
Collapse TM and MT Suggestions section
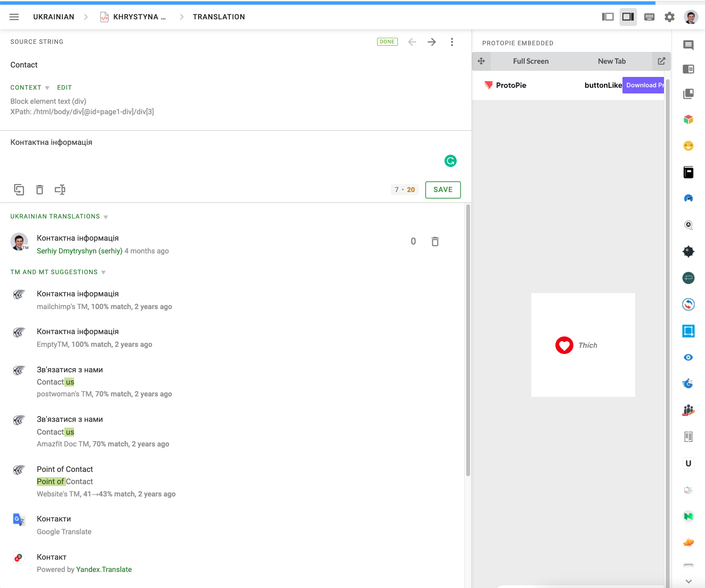(58, 272)
